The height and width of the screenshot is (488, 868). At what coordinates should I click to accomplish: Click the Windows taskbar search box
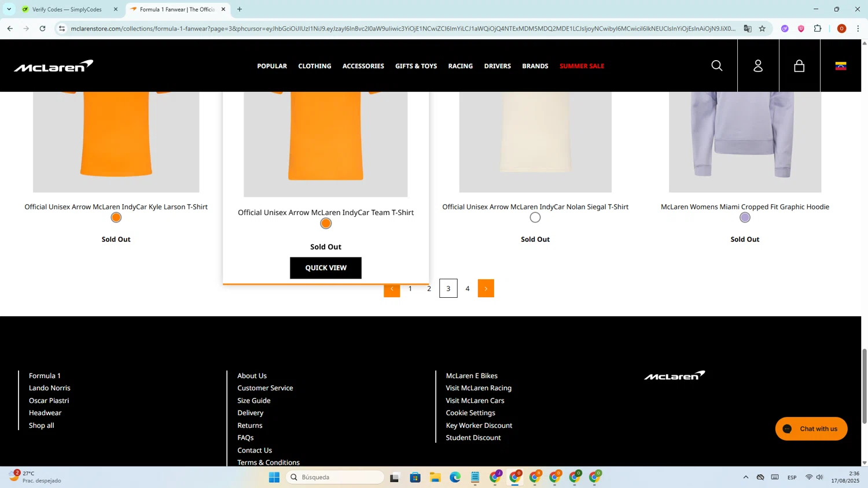pos(336,477)
